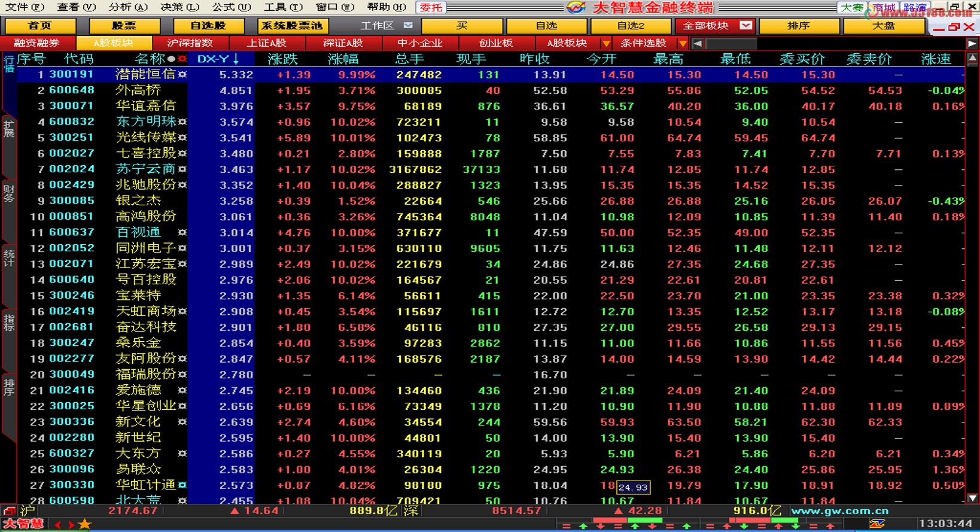The width and height of the screenshot is (980, 532).
Task: Click the 委托 order button
Action: 431,7
